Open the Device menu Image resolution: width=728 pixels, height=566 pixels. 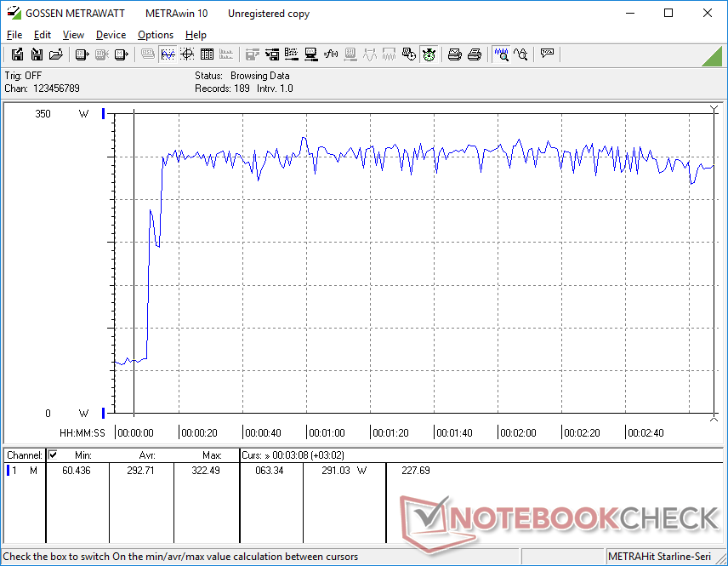pyautogui.click(x=111, y=35)
